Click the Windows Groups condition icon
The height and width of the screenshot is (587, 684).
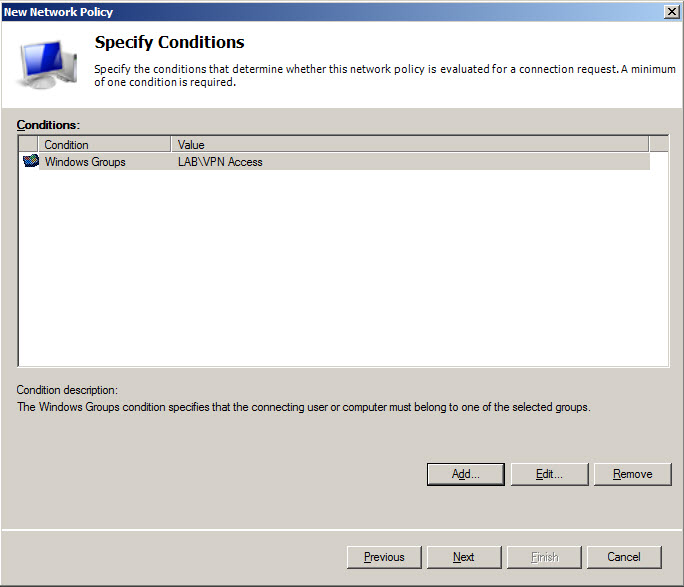(x=31, y=161)
